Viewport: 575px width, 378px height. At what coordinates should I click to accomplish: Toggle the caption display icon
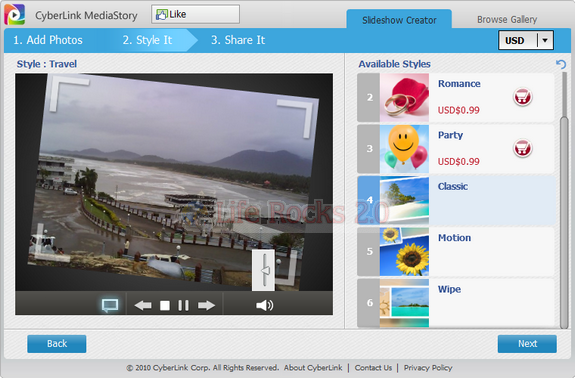click(x=110, y=305)
